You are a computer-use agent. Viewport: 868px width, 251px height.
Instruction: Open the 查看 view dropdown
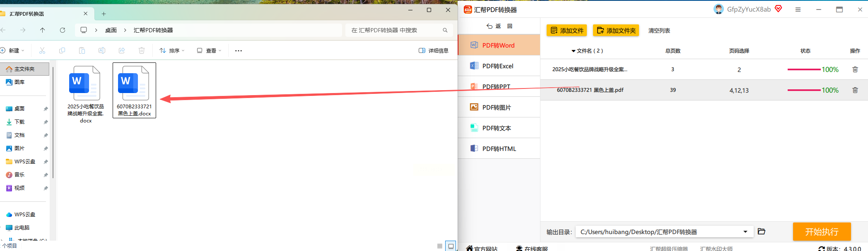coord(209,50)
